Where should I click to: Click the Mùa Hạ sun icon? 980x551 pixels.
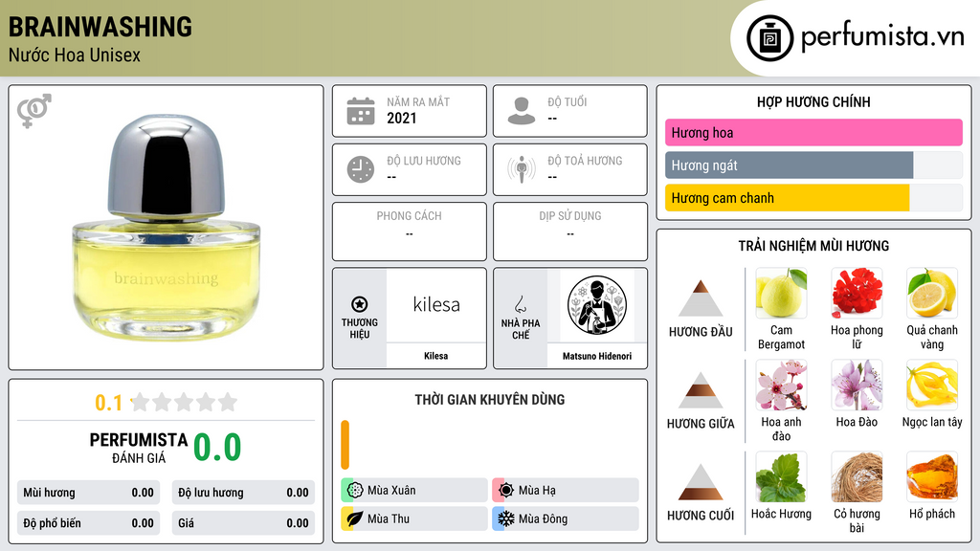506,490
